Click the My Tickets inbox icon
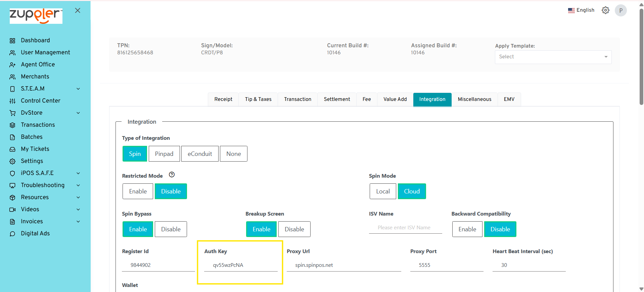The height and width of the screenshot is (292, 644). click(x=12, y=149)
